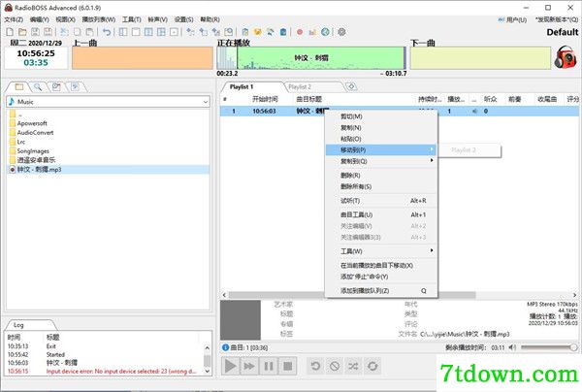Choose 剪切(M) from the context menu
Screen dimensions: 582x392
381,116
